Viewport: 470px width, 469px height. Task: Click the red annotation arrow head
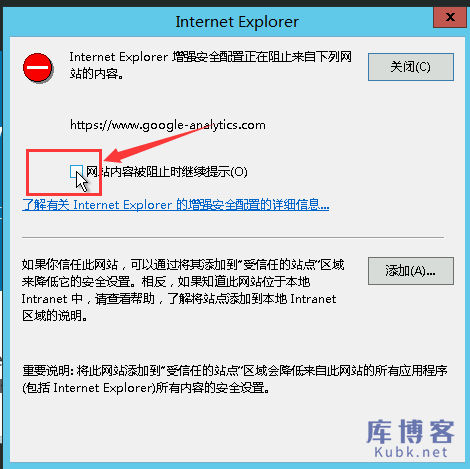click(115, 155)
